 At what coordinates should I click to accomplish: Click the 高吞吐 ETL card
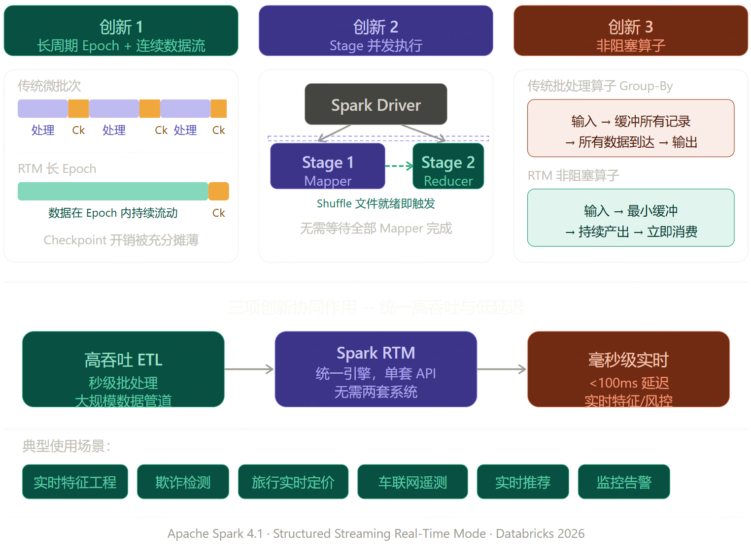(123, 369)
